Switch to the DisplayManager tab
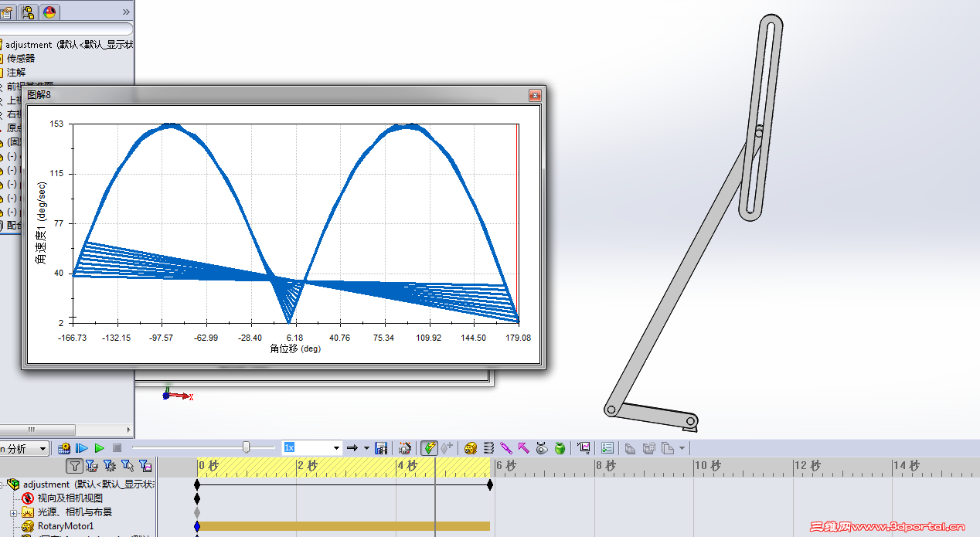 pyautogui.click(x=49, y=12)
